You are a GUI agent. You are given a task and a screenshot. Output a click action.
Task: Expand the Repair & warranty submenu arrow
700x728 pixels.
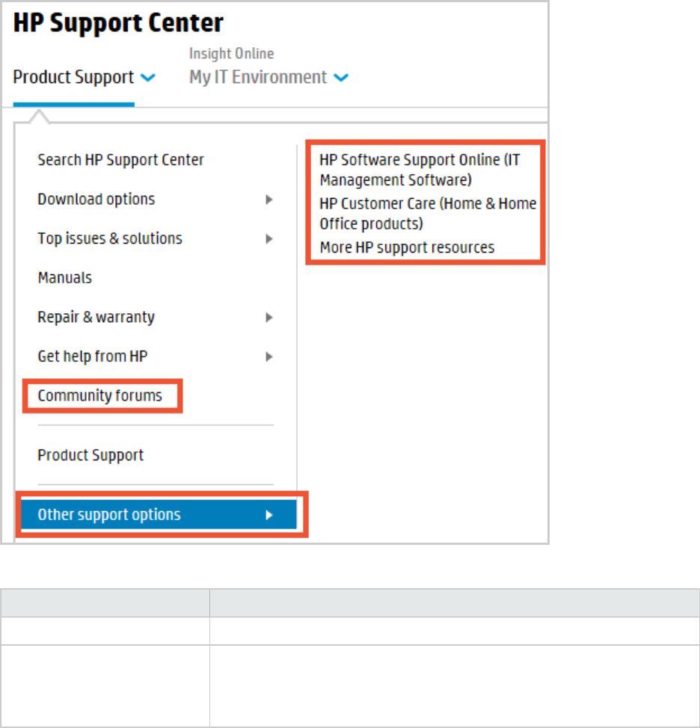tap(268, 318)
